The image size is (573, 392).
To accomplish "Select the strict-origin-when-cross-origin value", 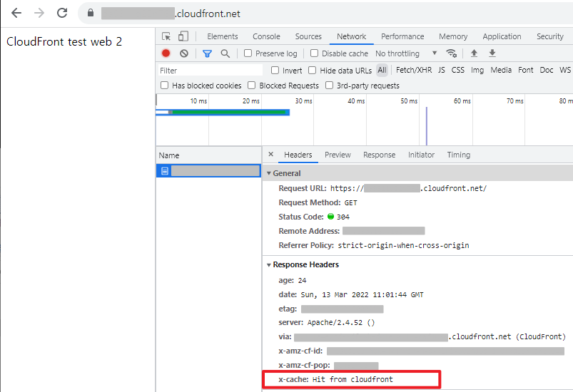I will (403, 245).
